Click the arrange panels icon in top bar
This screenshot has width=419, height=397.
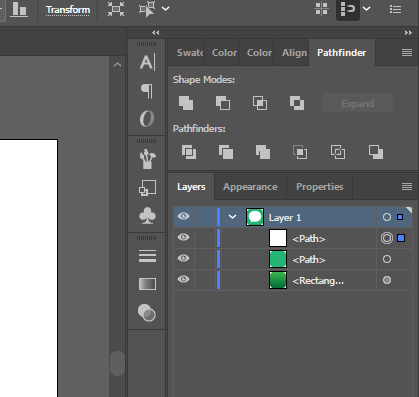coord(348,9)
